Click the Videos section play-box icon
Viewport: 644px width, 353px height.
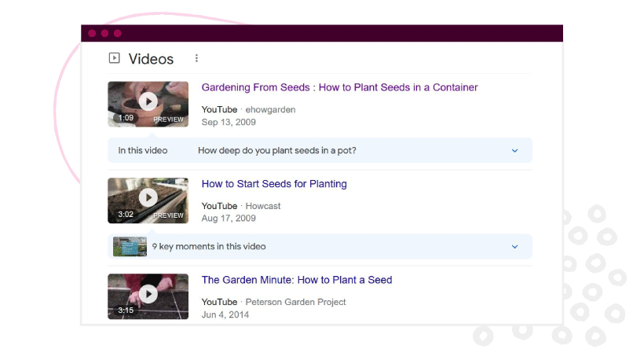[x=114, y=58]
